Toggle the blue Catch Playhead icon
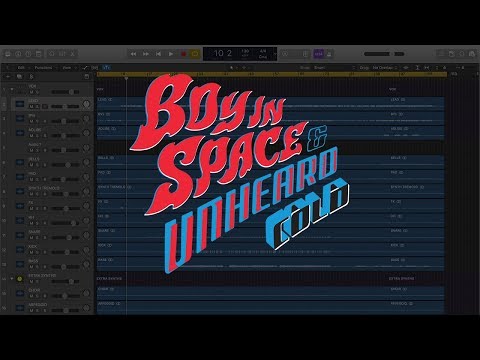 tap(106, 68)
